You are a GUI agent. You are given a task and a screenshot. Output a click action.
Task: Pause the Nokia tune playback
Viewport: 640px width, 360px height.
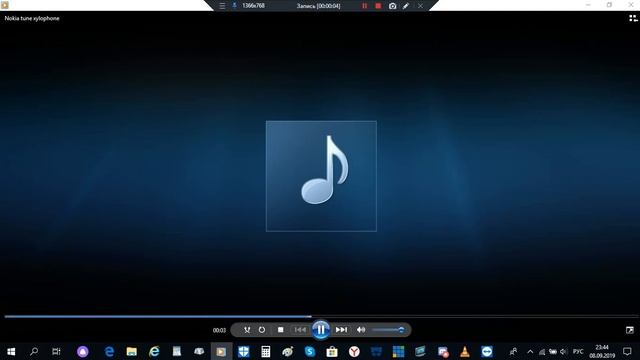pos(321,330)
